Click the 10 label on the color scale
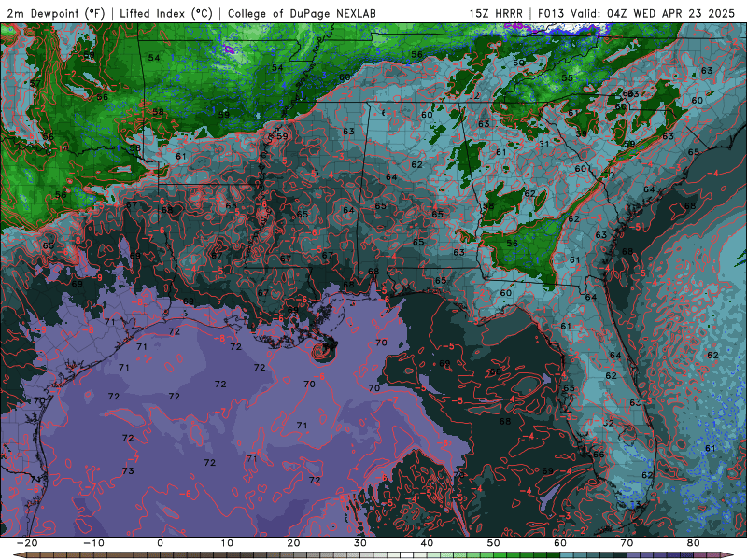This screenshot has width=747, height=560. 227,543
